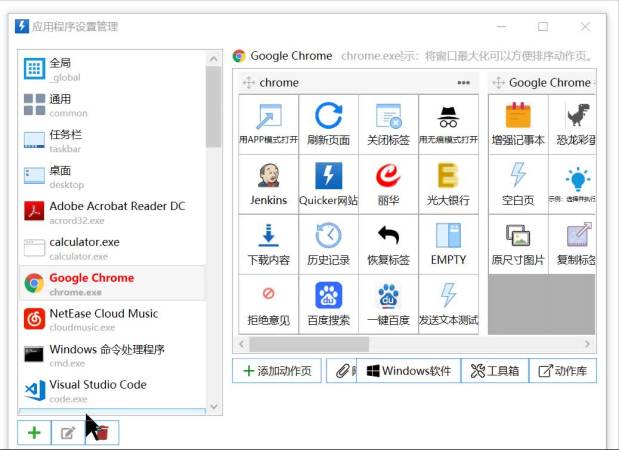
Task: Click the 用APP模式打开 action
Action: (x=269, y=125)
